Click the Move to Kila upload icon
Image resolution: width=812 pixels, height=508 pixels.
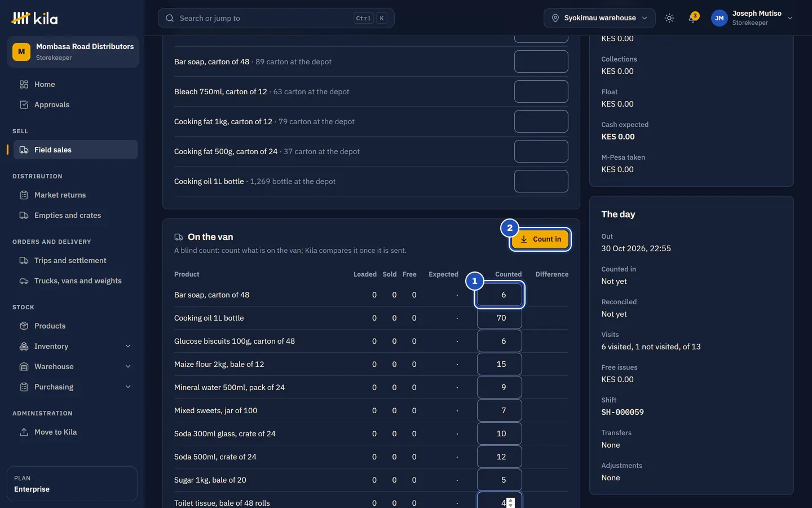click(24, 432)
